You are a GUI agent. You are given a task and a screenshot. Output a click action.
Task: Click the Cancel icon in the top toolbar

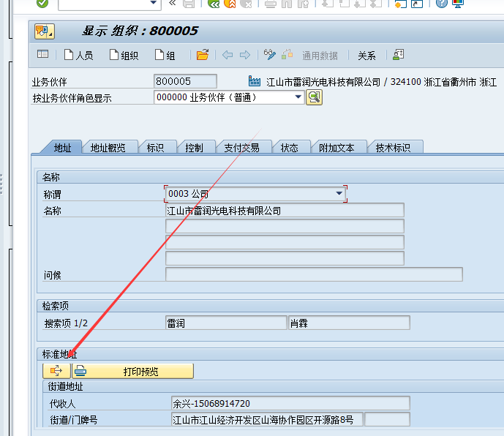click(x=246, y=4)
